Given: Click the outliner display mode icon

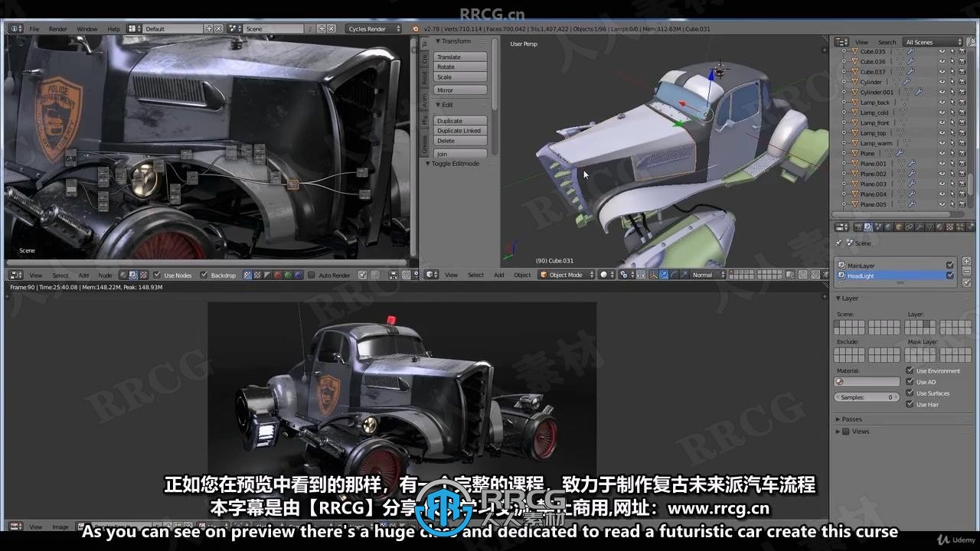Looking at the screenshot, I should pos(841,42).
